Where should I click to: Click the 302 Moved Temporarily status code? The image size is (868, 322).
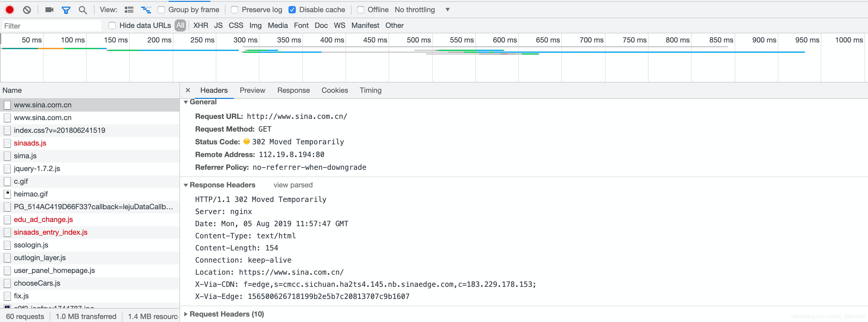click(x=298, y=142)
